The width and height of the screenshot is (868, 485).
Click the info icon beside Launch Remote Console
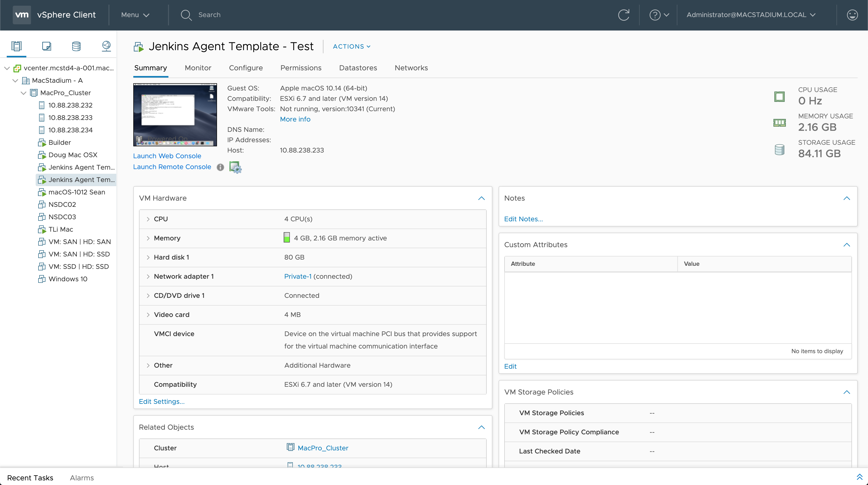[220, 167]
